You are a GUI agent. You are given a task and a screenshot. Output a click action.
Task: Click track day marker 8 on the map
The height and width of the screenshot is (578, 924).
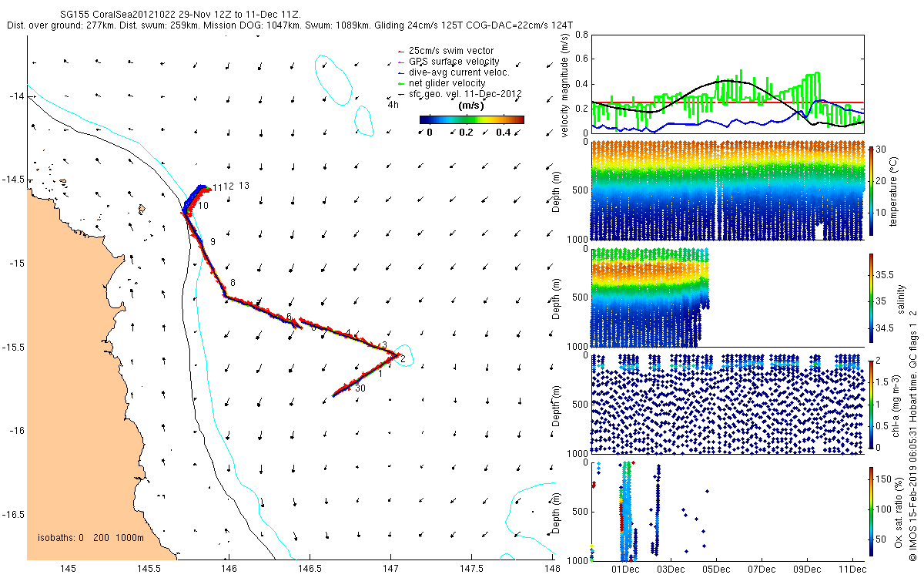pyautogui.click(x=233, y=283)
